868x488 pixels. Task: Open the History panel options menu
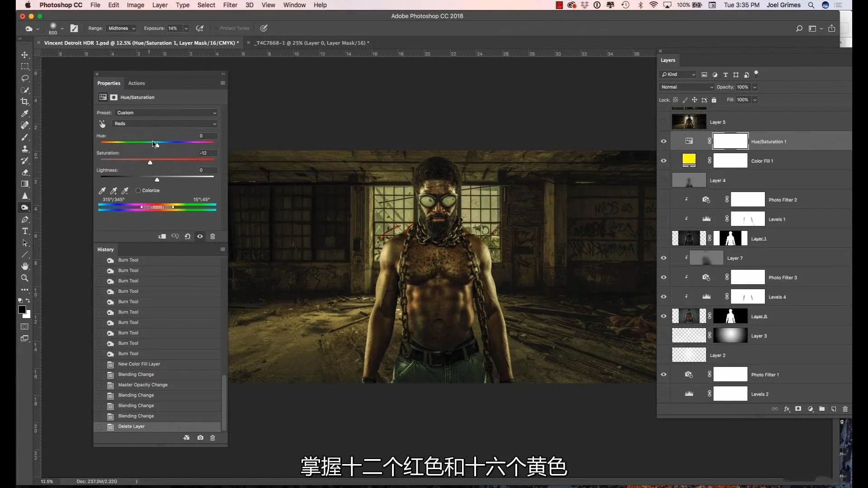pyautogui.click(x=222, y=249)
